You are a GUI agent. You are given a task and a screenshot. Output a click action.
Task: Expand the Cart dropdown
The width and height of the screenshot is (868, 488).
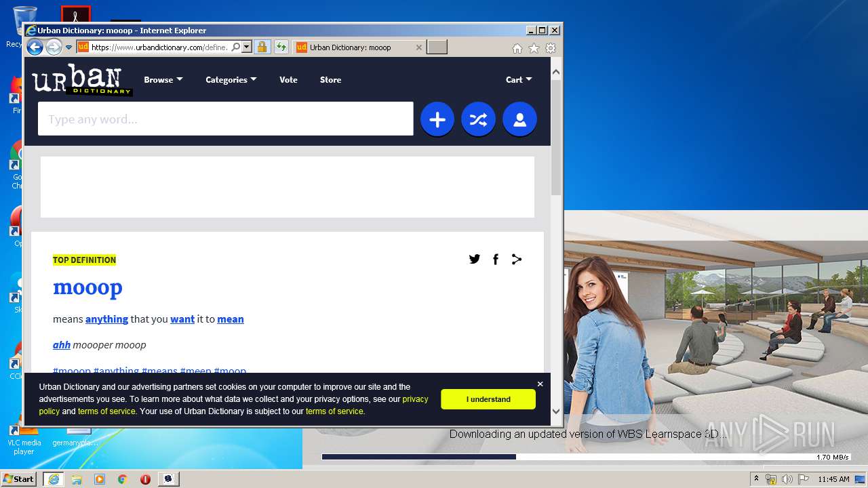pos(519,79)
